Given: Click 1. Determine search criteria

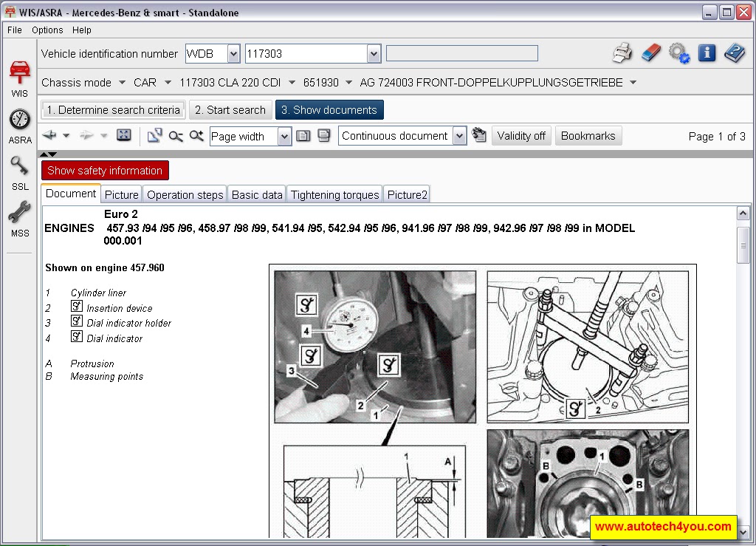Looking at the screenshot, I should click(x=113, y=110).
